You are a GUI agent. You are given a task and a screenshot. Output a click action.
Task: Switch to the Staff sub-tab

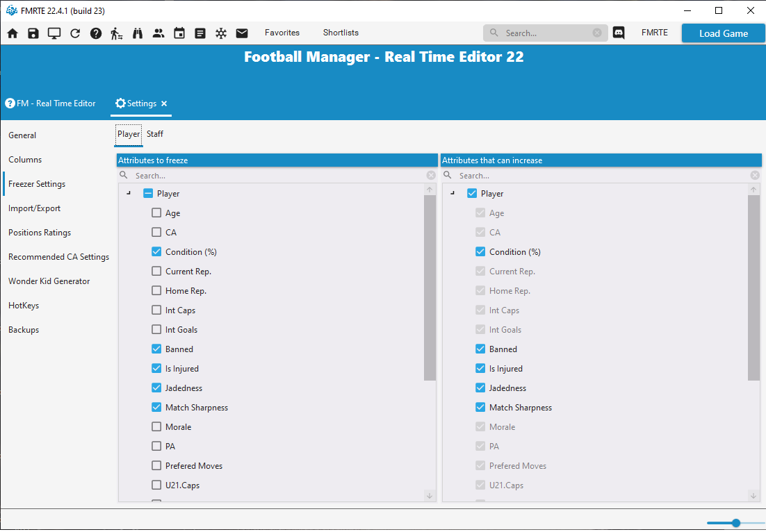pyautogui.click(x=155, y=134)
